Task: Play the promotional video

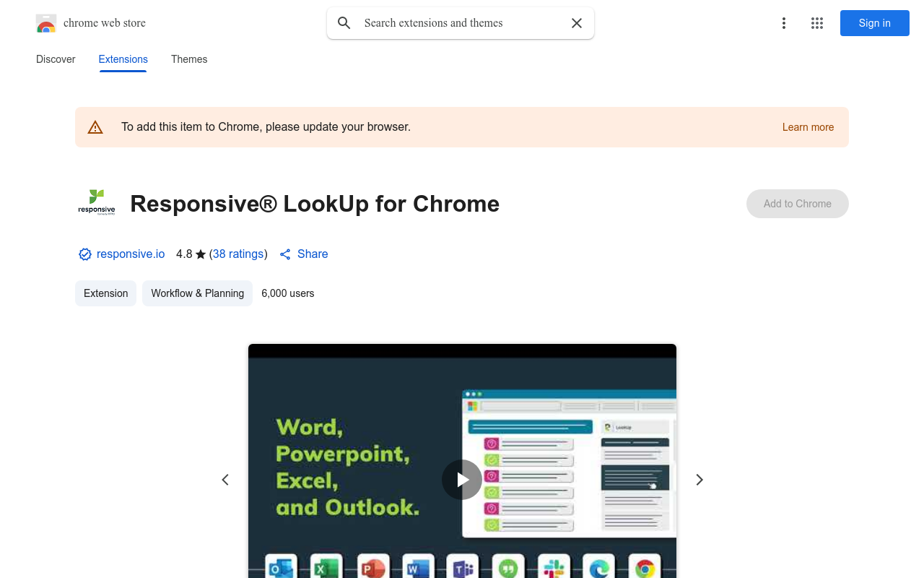Action: click(462, 480)
